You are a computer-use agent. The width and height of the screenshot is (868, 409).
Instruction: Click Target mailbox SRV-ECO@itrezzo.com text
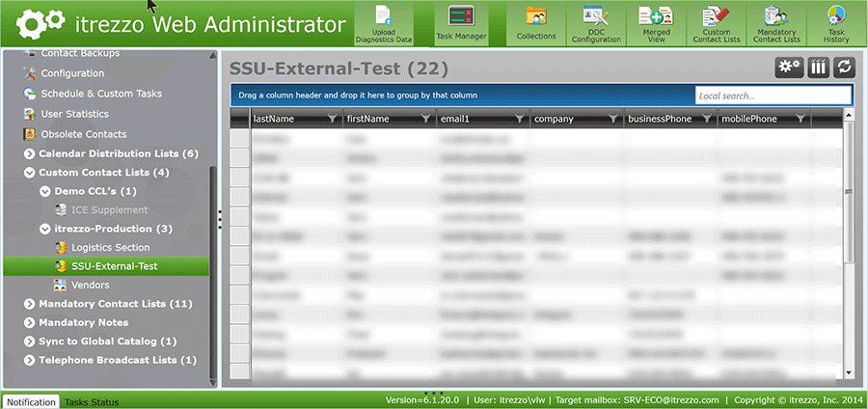coord(637,400)
